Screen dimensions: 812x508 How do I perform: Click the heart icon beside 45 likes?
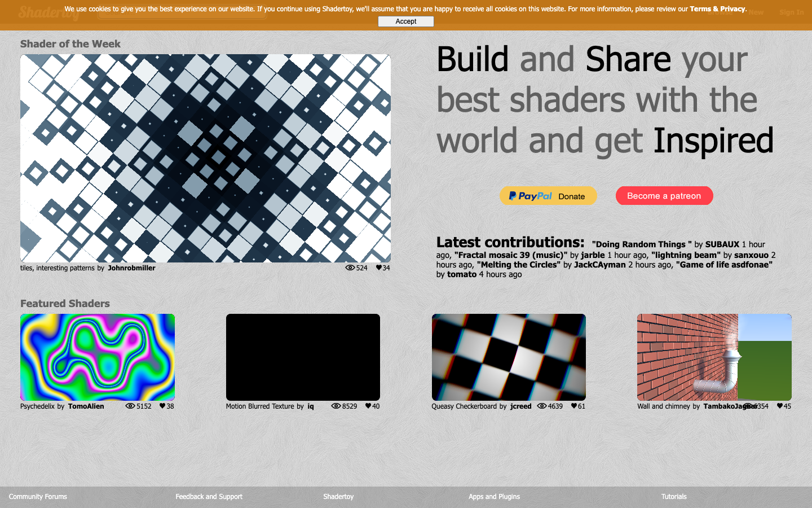(x=780, y=406)
